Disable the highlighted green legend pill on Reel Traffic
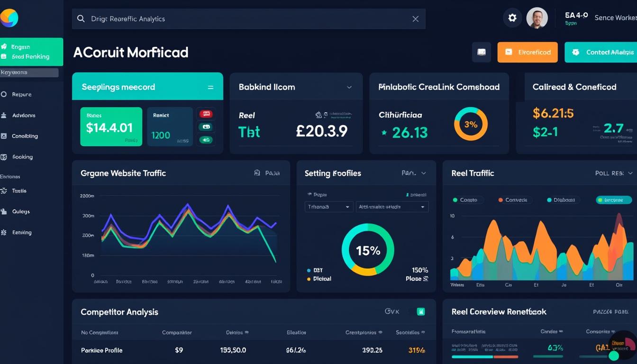The image size is (637, 364). click(x=613, y=200)
